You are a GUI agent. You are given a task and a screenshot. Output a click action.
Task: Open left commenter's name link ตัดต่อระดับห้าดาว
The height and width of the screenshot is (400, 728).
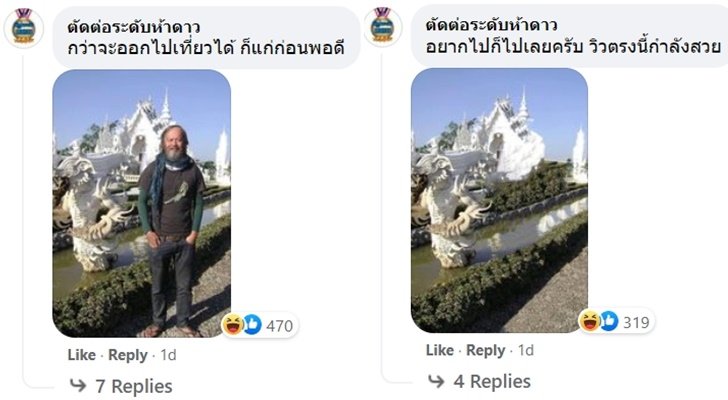click(x=134, y=27)
